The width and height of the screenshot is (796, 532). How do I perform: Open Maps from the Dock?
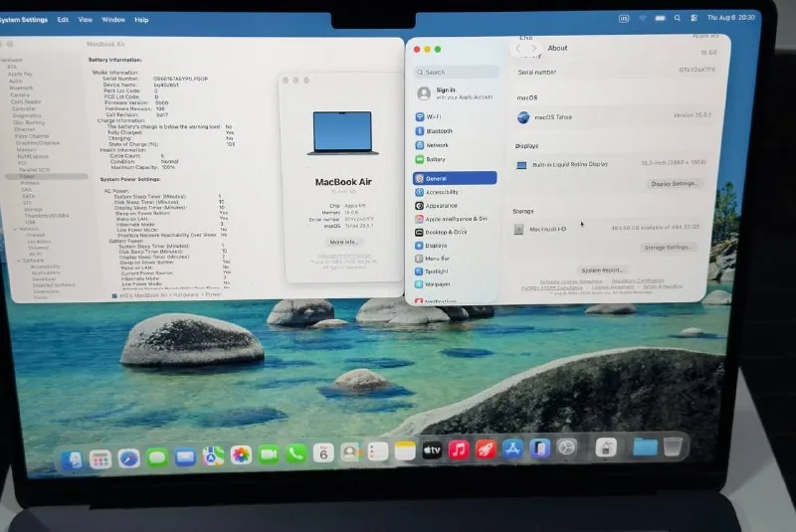(213, 455)
